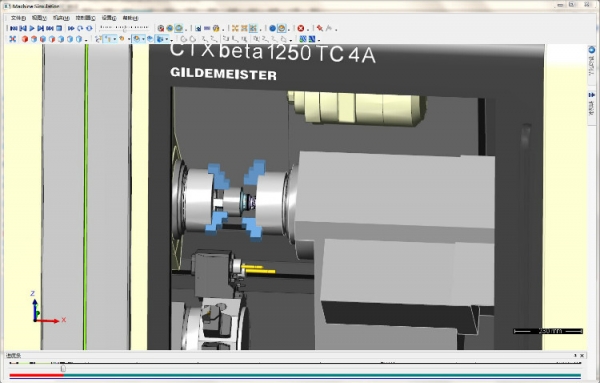
Task: Open the first menu (文件) in menu bar
Action: pos(18,18)
